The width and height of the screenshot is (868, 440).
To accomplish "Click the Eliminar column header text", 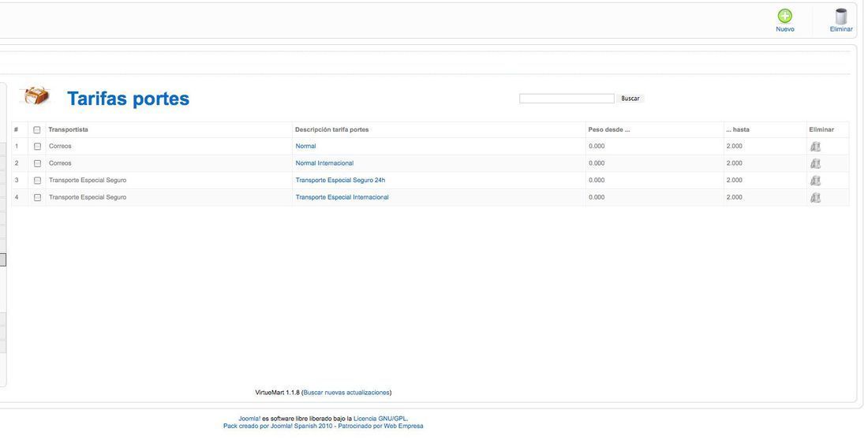I will point(821,129).
